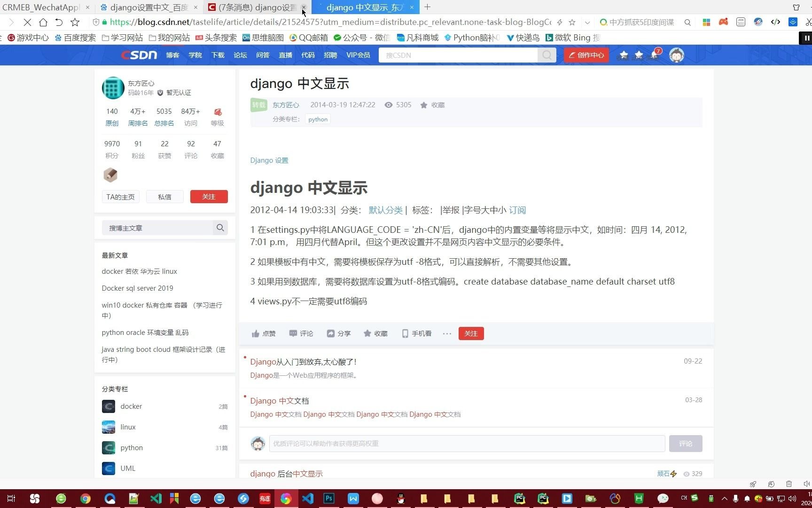812x508 pixels.
Task: Bookmark page with toolbar star icon
Action: (75, 22)
